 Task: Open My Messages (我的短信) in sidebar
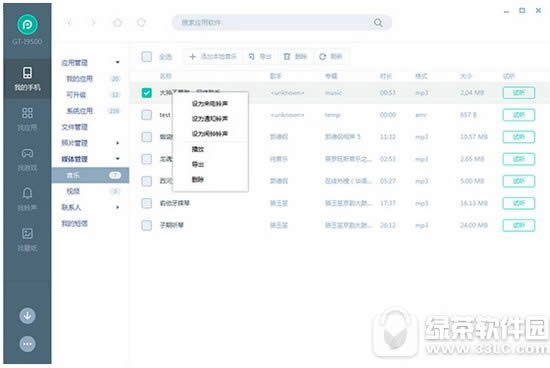[x=74, y=223]
